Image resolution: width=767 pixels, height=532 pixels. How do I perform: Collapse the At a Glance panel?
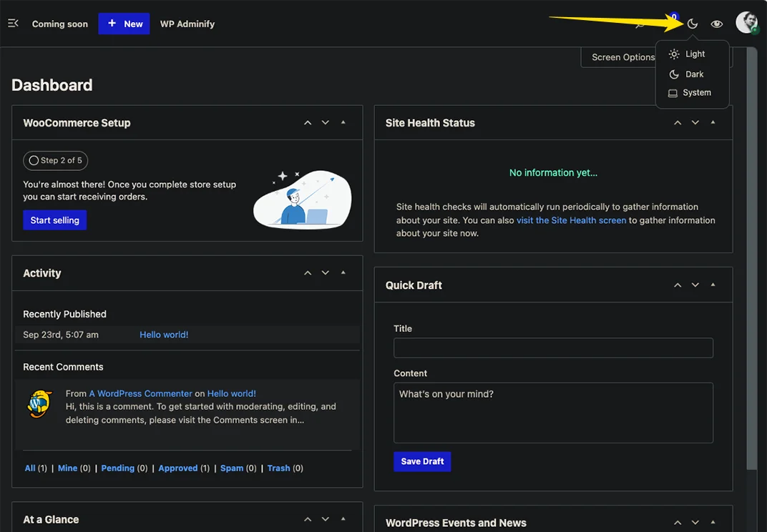click(x=343, y=519)
